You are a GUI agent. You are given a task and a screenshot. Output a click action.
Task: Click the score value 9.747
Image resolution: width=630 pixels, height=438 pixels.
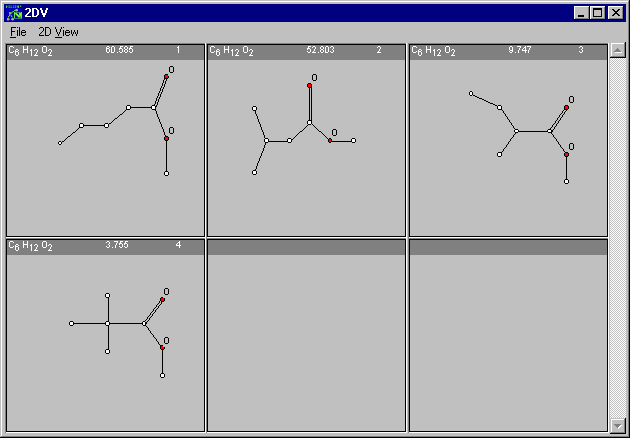click(520, 50)
